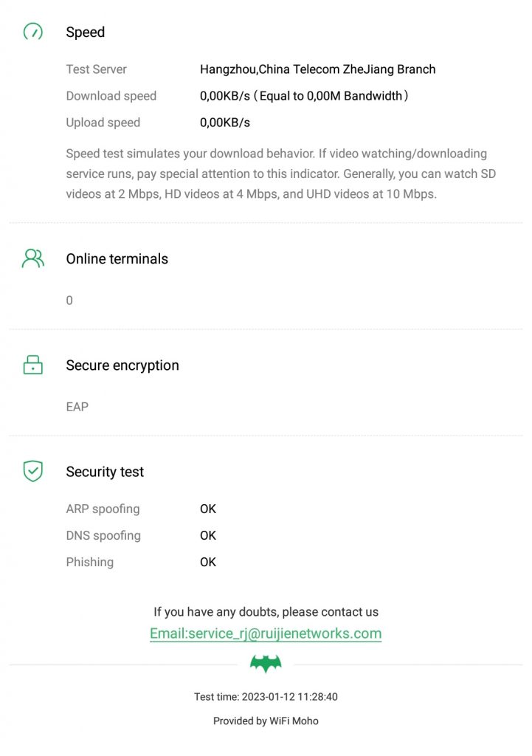Select the Security test heading
The image size is (532, 756).
click(x=105, y=472)
